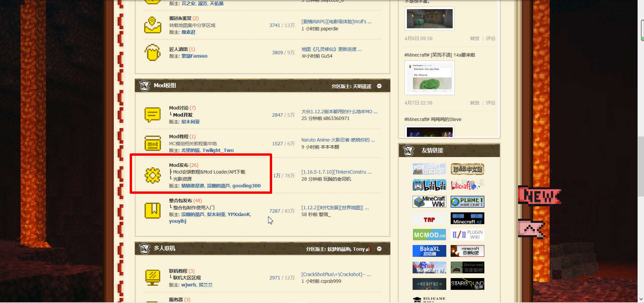Click 转发 on the 4月8日 post
Viewport: 644px width, 303px height.
tap(475, 38)
